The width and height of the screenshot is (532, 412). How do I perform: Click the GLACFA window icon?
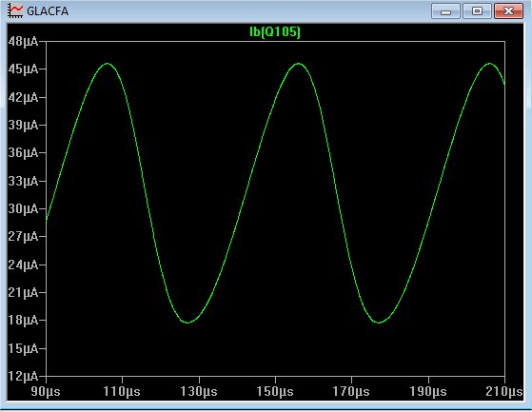(x=15, y=10)
